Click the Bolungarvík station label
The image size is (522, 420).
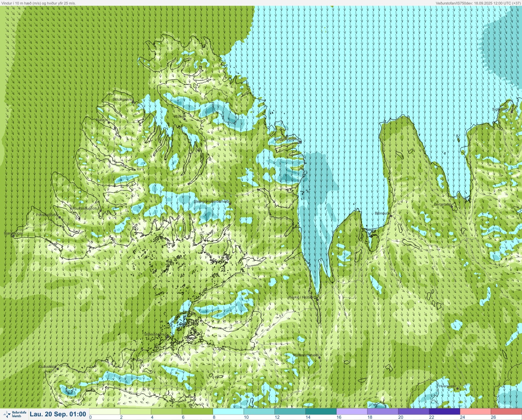[122, 99]
